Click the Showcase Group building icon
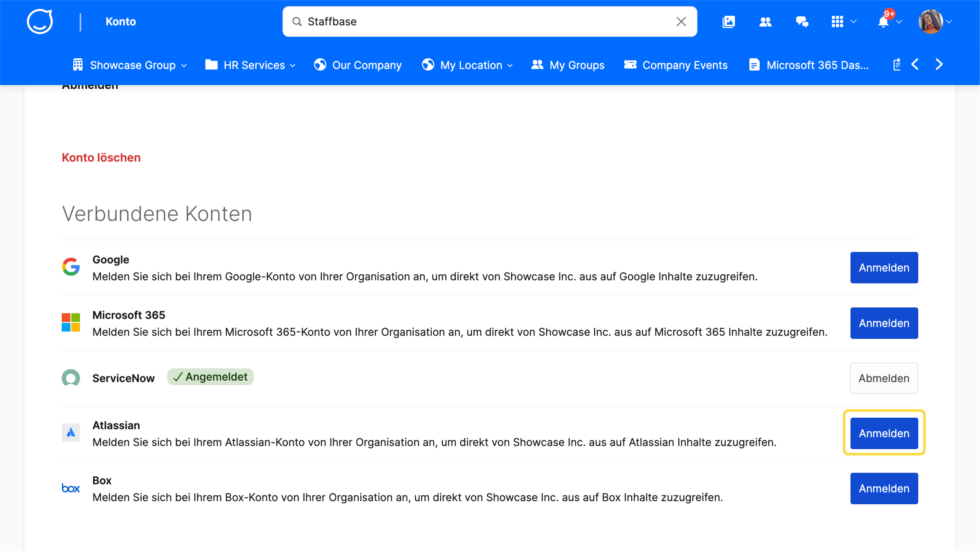The height and width of the screenshot is (551, 980). click(78, 65)
